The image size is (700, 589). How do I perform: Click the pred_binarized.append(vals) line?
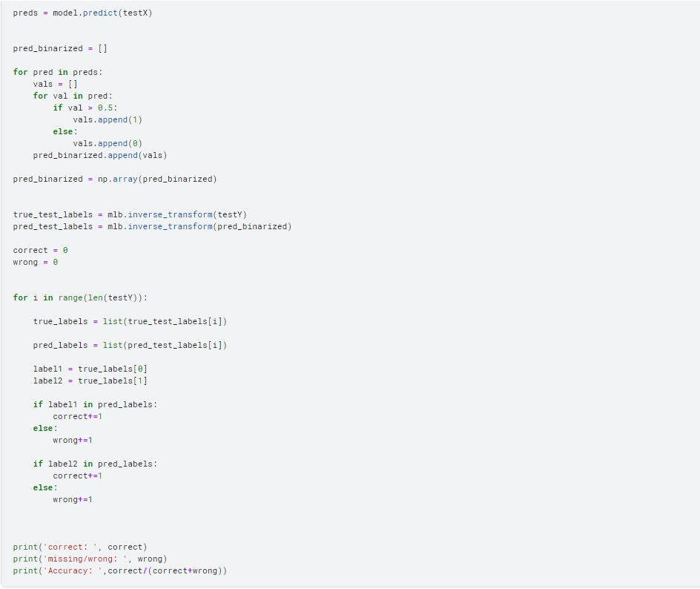point(100,155)
